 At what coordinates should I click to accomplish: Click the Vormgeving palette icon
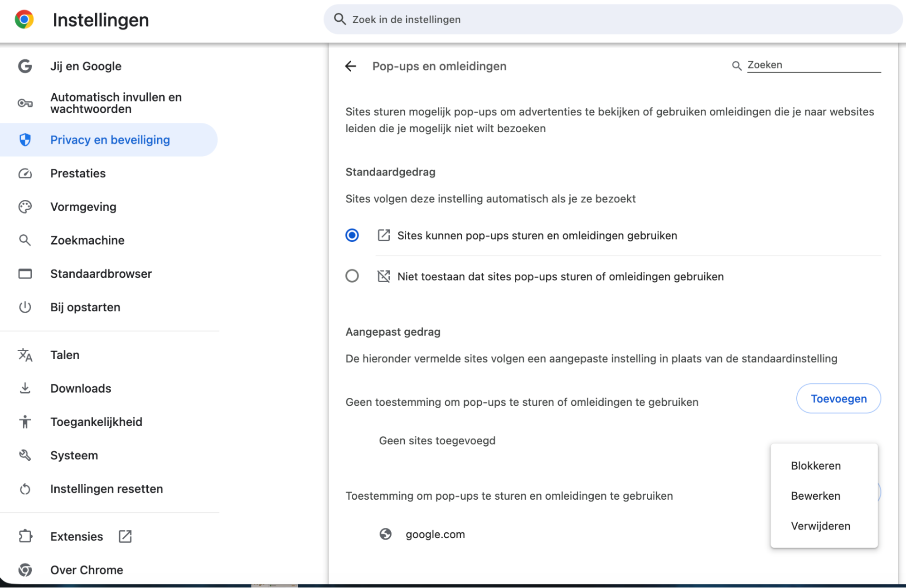tap(25, 207)
